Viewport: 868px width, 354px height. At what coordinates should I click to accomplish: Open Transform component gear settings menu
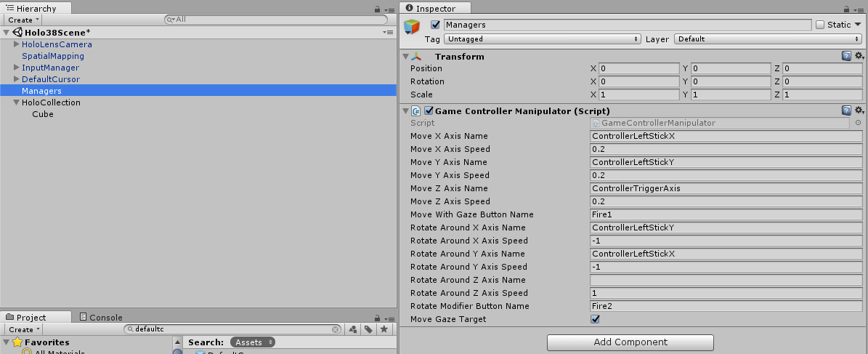click(x=859, y=56)
